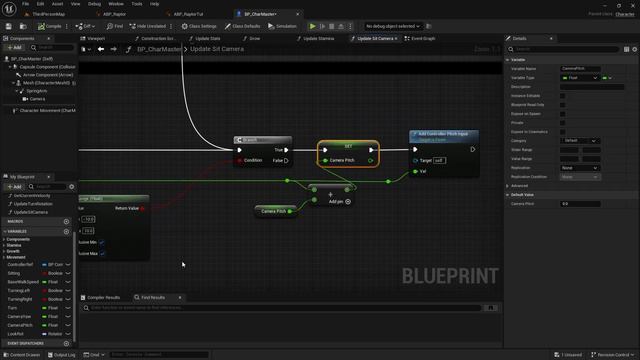Expand the Advanced section in Details
The height and width of the screenshot is (360, 640).
tap(507, 186)
